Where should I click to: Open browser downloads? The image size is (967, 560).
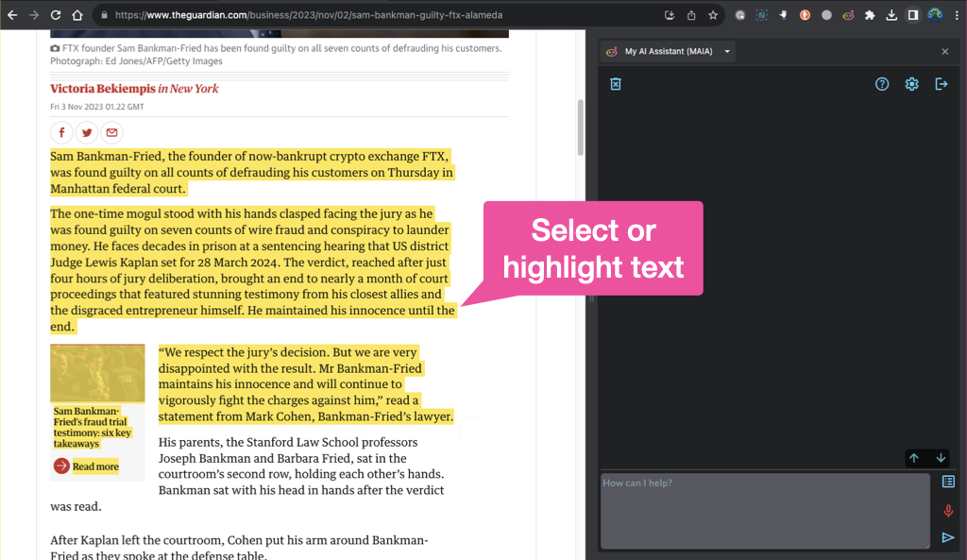[891, 15]
